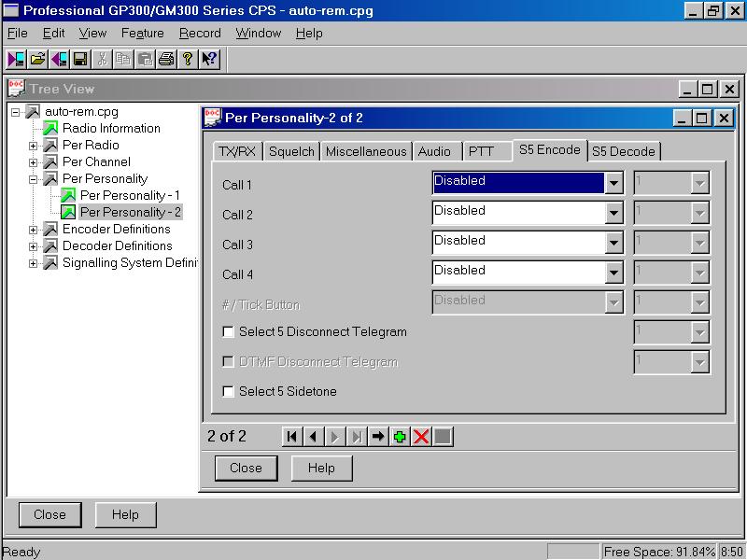Screen dimensions: 747x560
Task: Select the S5 Encode tab
Action: click(550, 150)
